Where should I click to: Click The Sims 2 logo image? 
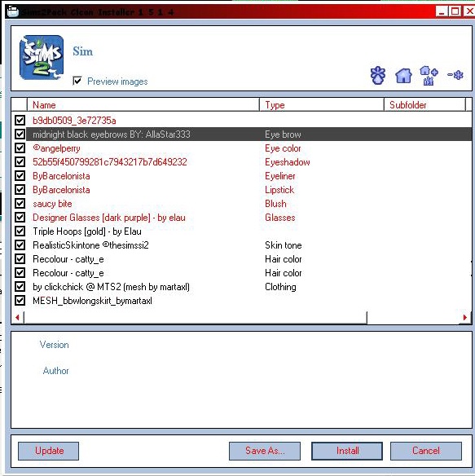42,58
